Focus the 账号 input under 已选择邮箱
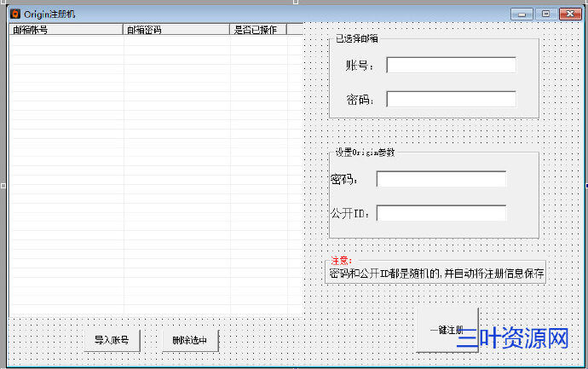 451,66
